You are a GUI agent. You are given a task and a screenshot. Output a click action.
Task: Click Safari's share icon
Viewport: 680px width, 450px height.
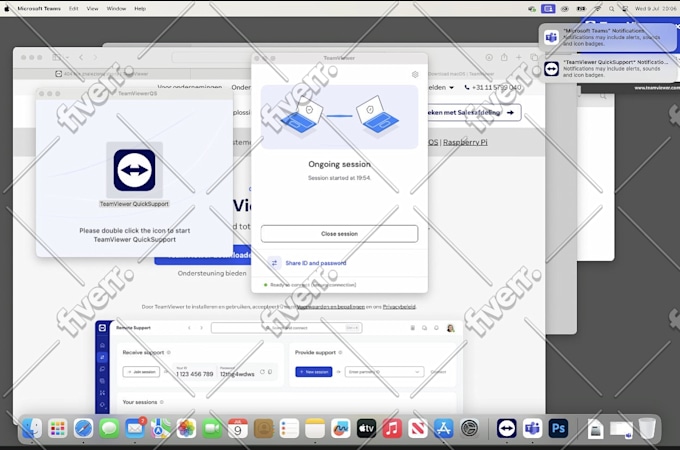tap(504, 57)
